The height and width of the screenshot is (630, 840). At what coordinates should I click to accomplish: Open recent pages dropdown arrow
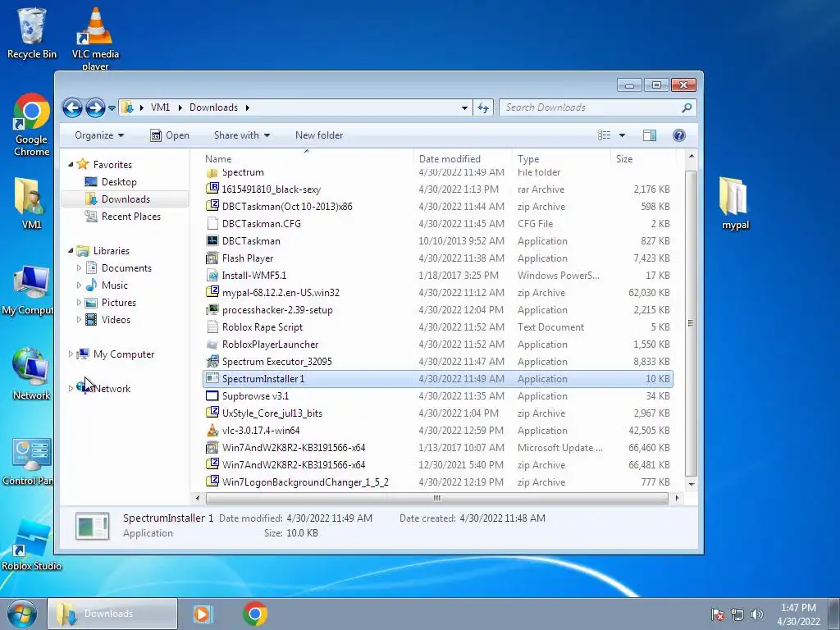click(112, 107)
